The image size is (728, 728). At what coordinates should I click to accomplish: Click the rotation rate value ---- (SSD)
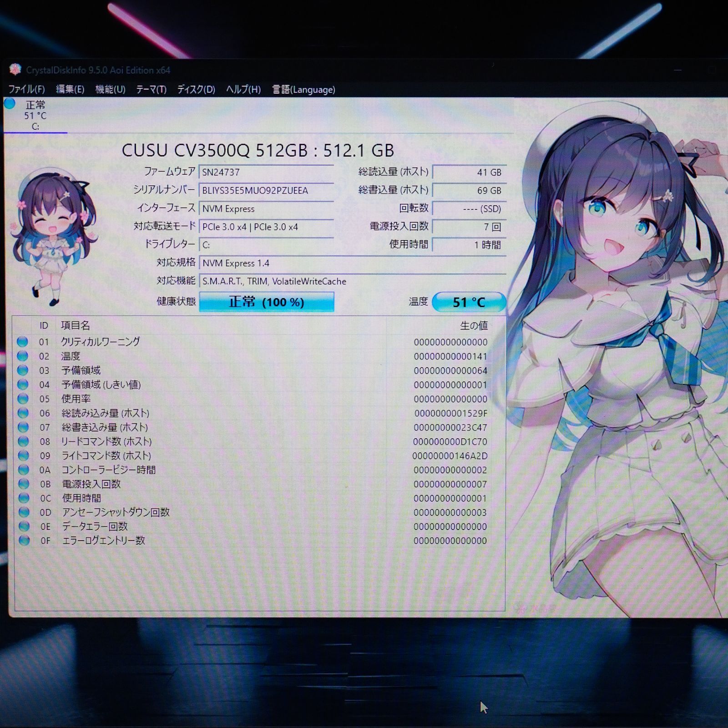(x=469, y=208)
